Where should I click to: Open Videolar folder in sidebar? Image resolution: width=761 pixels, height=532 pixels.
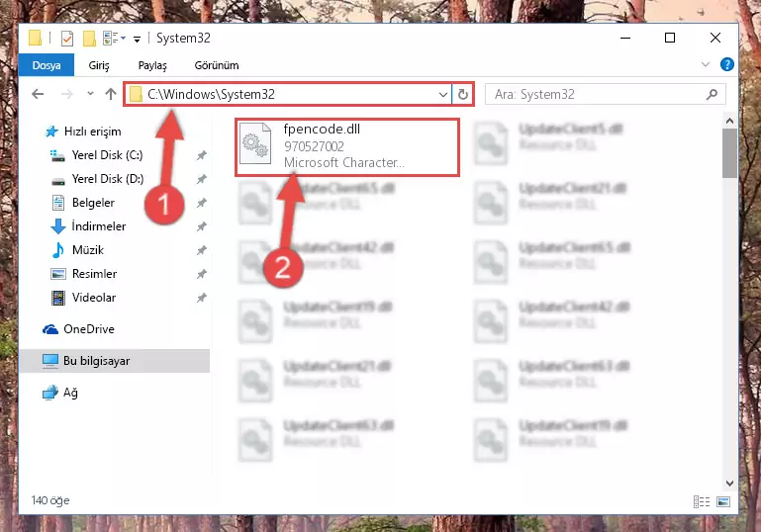point(94,298)
